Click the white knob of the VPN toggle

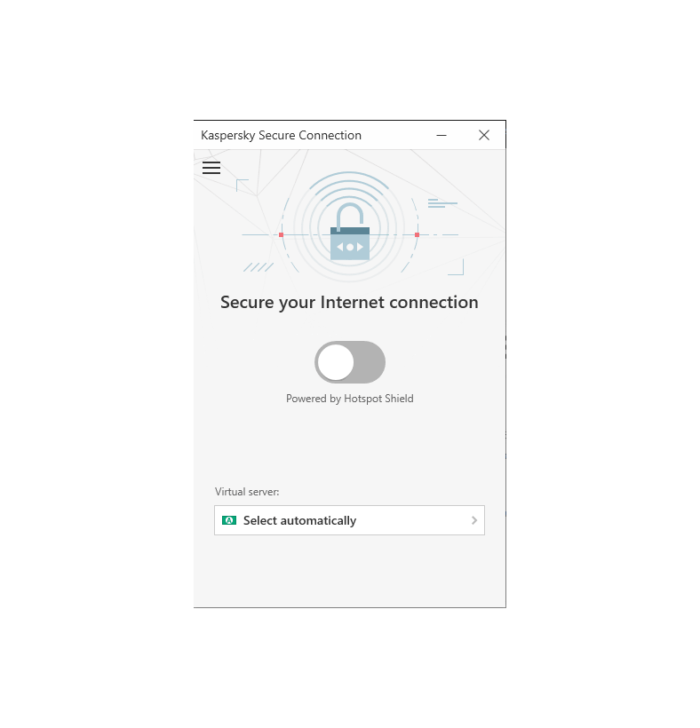[x=336, y=362]
